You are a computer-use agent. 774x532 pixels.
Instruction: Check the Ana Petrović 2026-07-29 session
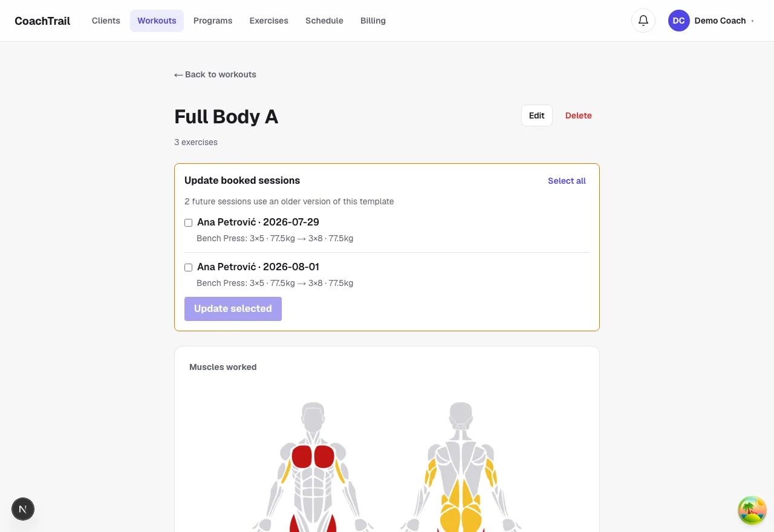[189, 222]
